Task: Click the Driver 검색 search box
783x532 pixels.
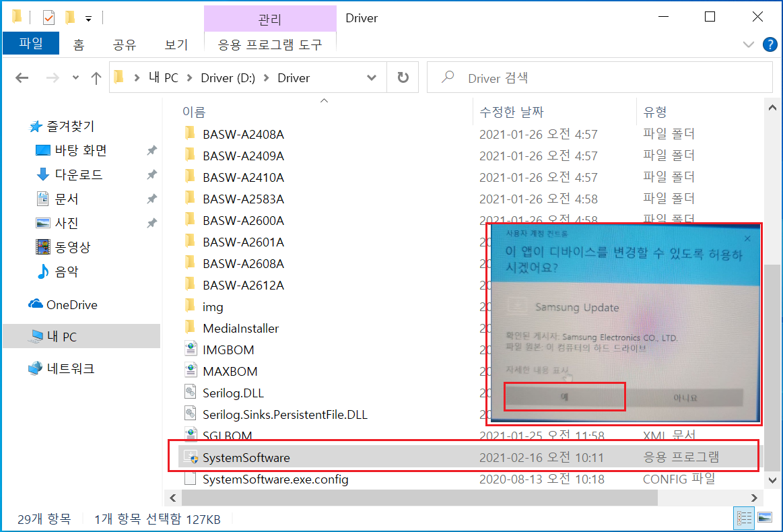Action: [599, 78]
